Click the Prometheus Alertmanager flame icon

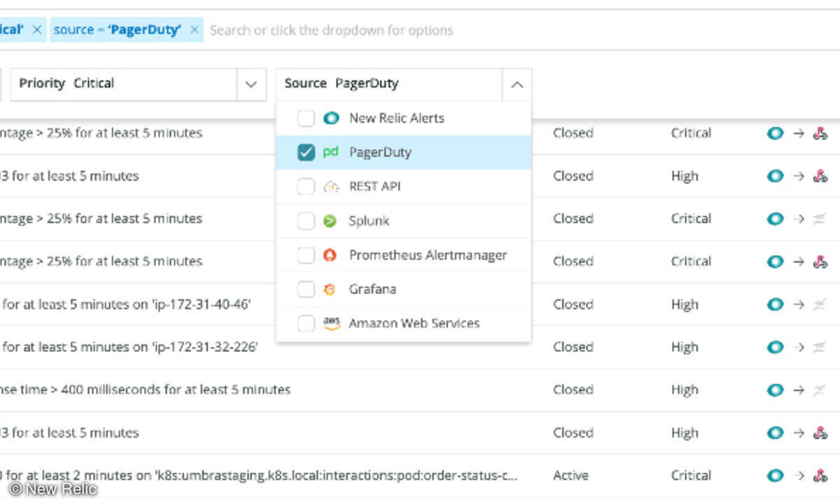pyautogui.click(x=330, y=255)
